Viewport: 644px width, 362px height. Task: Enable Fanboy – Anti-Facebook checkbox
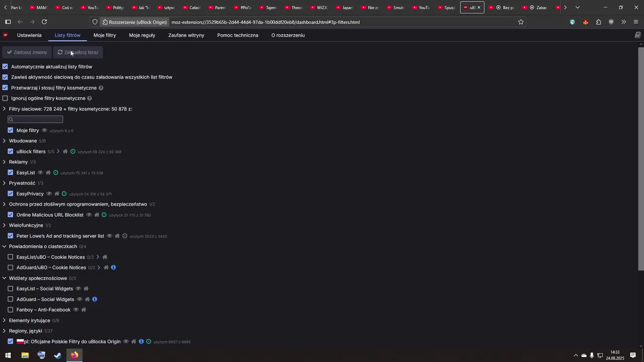[x=11, y=310]
